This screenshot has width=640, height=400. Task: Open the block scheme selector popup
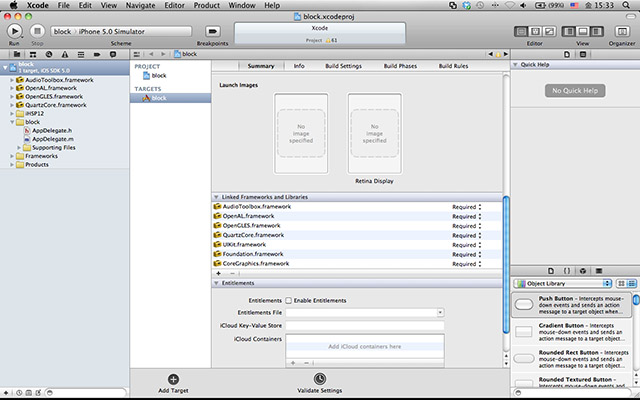coord(121,31)
